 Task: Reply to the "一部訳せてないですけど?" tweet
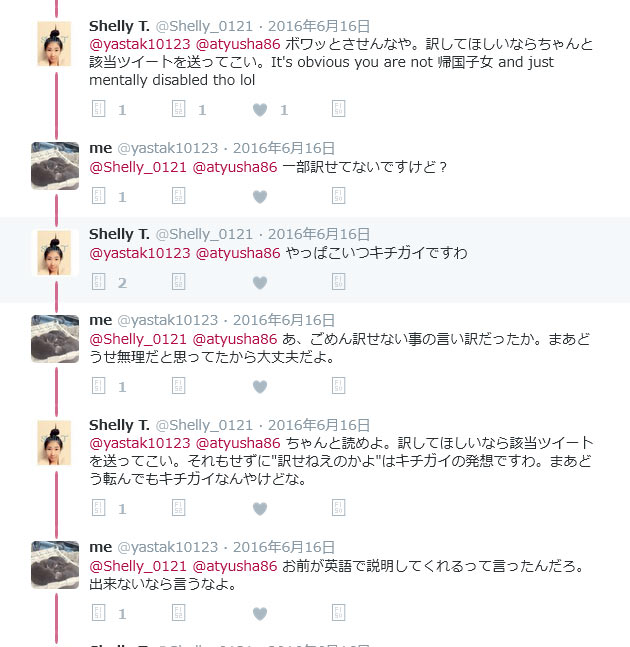coord(98,196)
